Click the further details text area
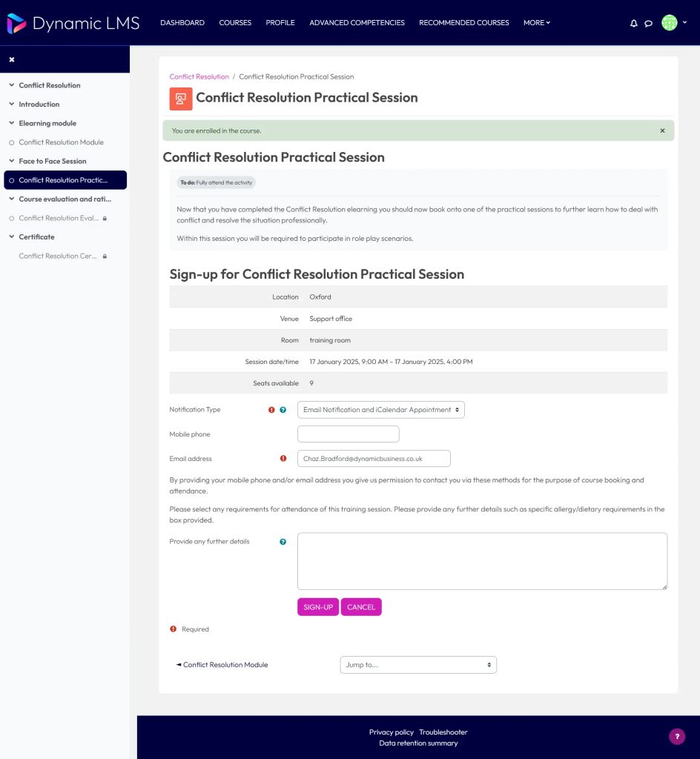Image resolution: width=700 pixels, height=759 pixels. [x=482, y=562]
